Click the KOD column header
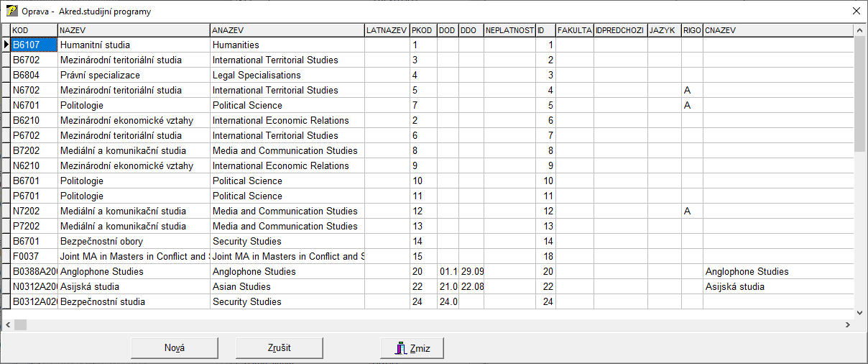 point(34,30)
